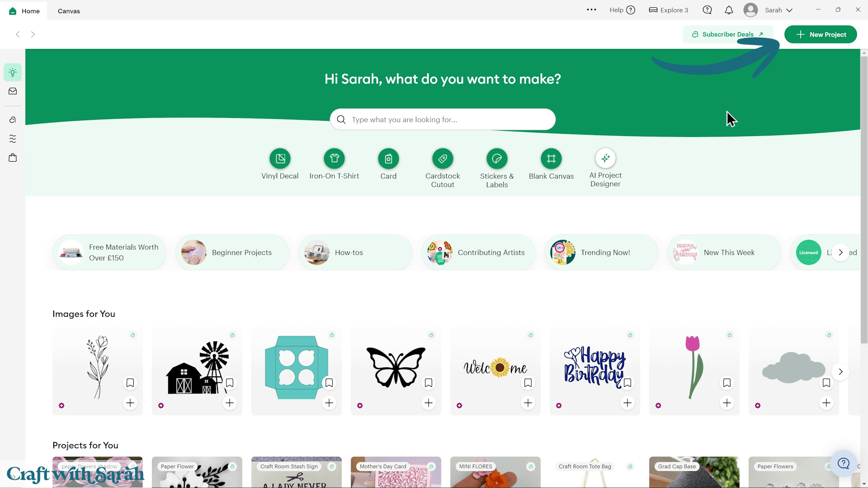Choose the Card project icon
This screenshot has width=868, height=488.
tap(388, 159)
